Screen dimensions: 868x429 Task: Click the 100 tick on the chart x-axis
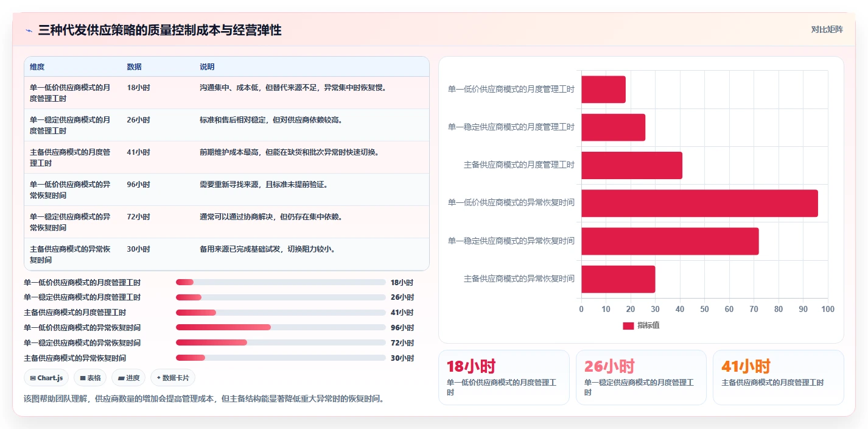828,310
